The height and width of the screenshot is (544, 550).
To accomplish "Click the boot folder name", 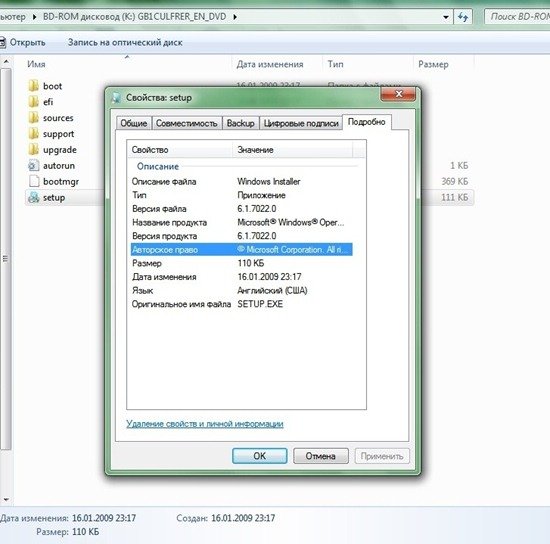I will coord(53,86).
